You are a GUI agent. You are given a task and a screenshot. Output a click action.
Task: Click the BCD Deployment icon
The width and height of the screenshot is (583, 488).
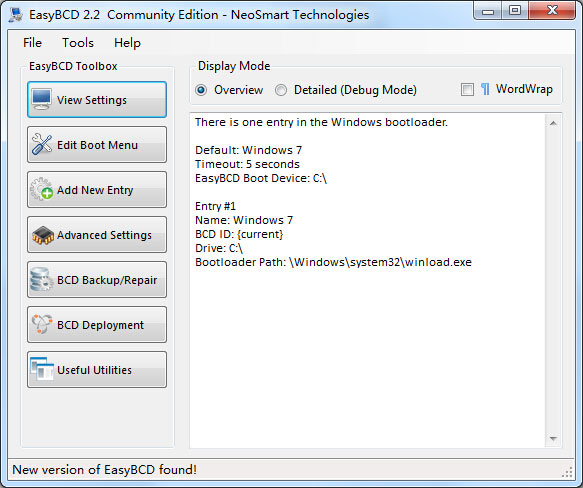pyautogui.click(x=42, y=324)
